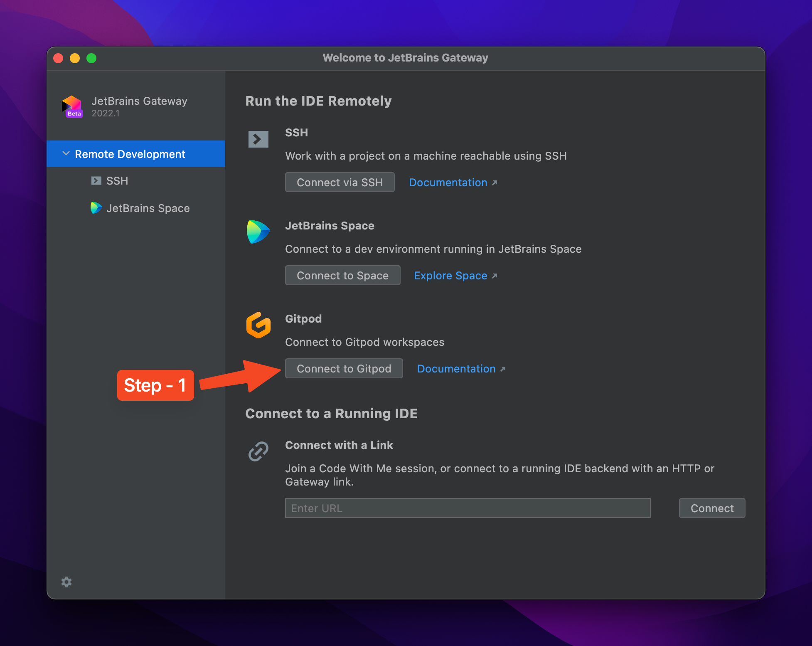Select the JetBrains Space sidebar item
The width and height of the screenshot is (812, 646).
tap(136, 208)
